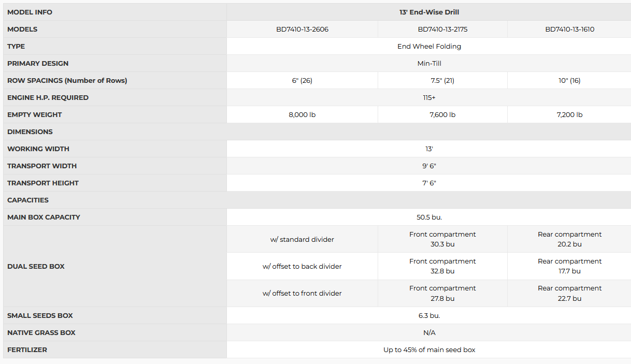Select the End Wheel Folding type value
This screenshot has height=364, width=631.
click(429, 47)
